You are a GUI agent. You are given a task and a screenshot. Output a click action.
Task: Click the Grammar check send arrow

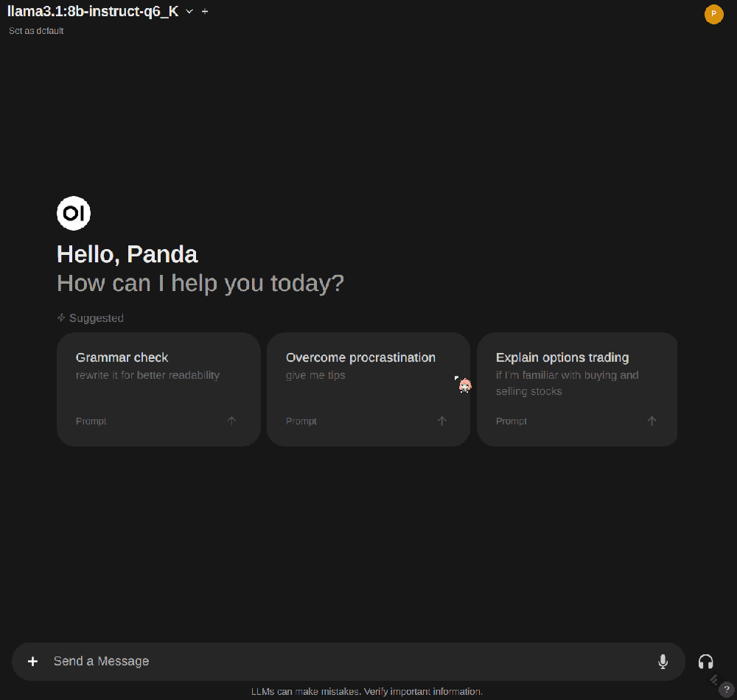(x=231, y=421)
